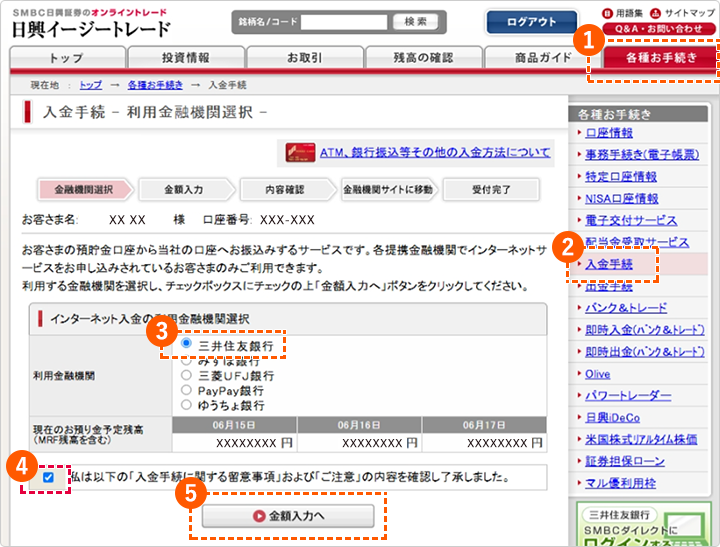Open マル優利用枠 in the sidebar
Image resolution: width=720 pixels, height=547 pixels.
click(620, 483)
